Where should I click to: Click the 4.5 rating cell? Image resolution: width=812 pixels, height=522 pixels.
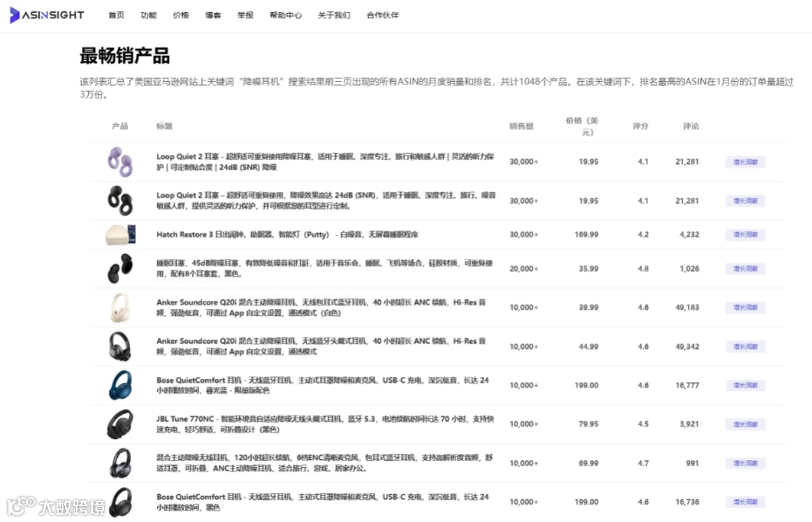click(643, 424)
